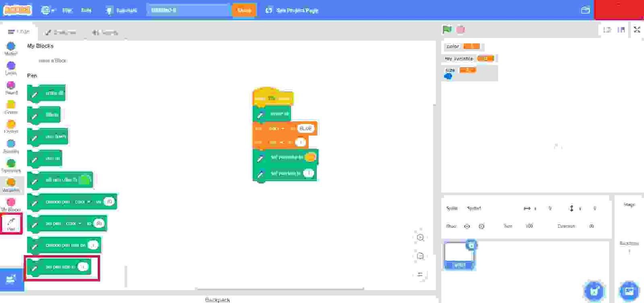Show the sprite with the eye icon
644x303 pixels.
click(x=467, y=226)
